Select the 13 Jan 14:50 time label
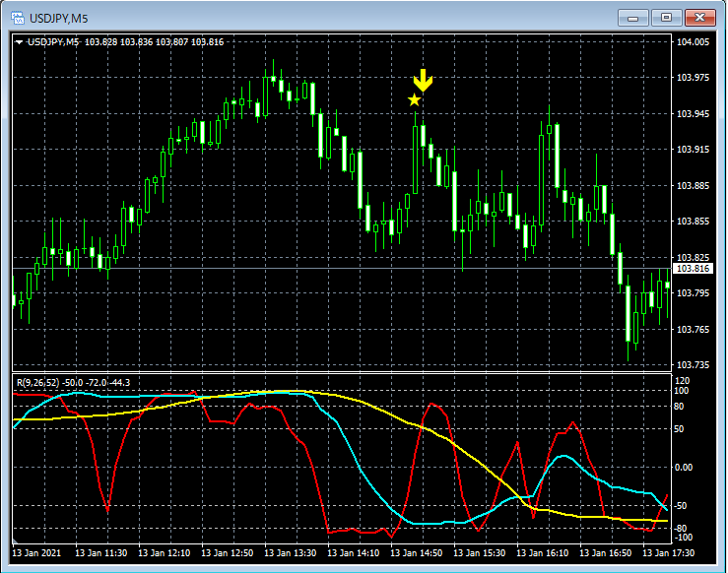The image size is (728, 573). (x=420, y=553)
